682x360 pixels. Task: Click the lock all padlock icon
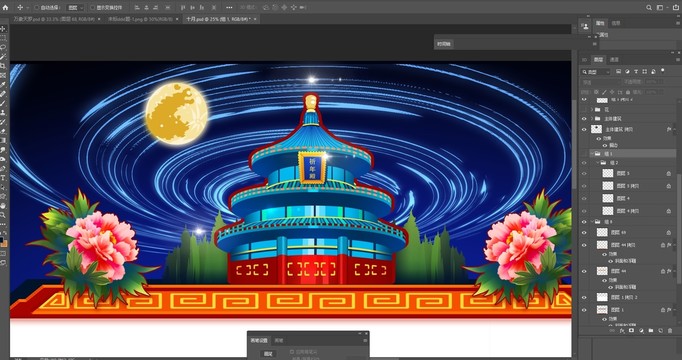[x=628, y=92]
